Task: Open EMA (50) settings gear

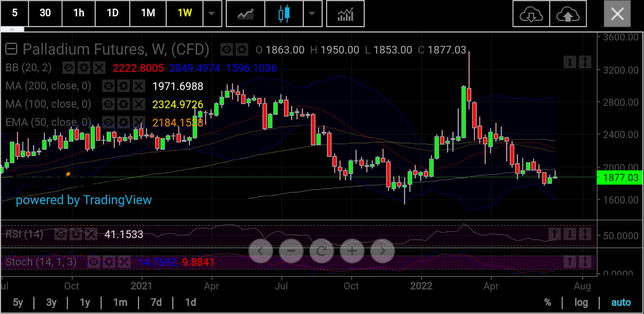Action: point(124,122)
